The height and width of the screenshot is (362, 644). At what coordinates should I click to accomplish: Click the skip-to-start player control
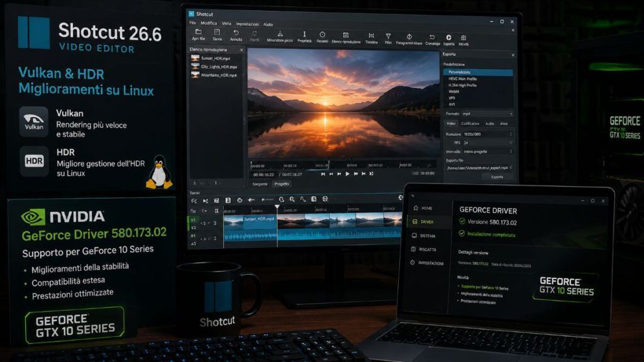pyautogui.click(x=323, y=173)
